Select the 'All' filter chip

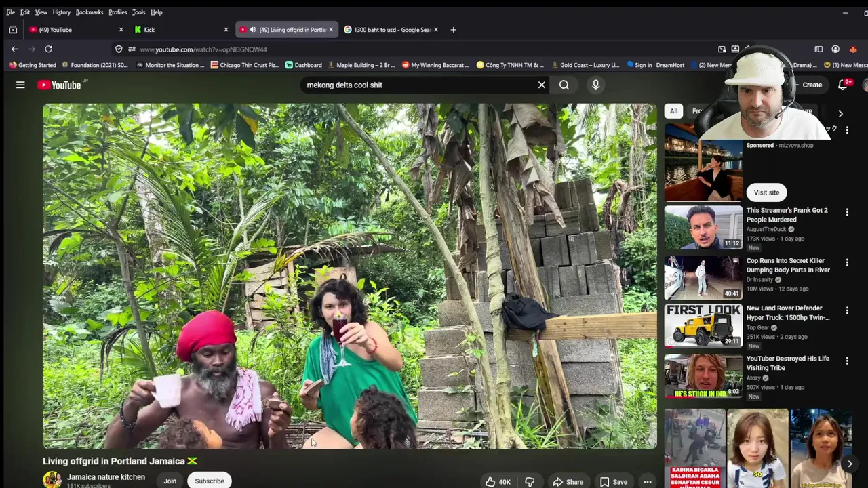click(673, 111)
